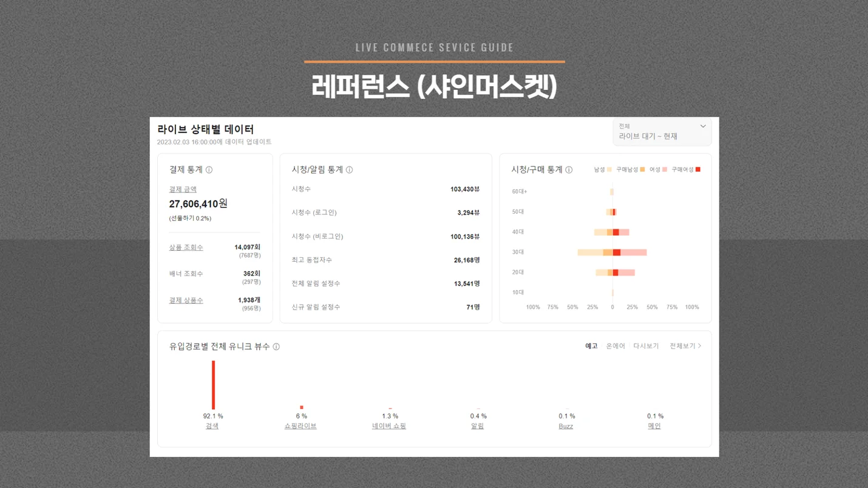
Task: Click the 3,294뷰 logged-in views value
Action: click(x=468, y=213)
